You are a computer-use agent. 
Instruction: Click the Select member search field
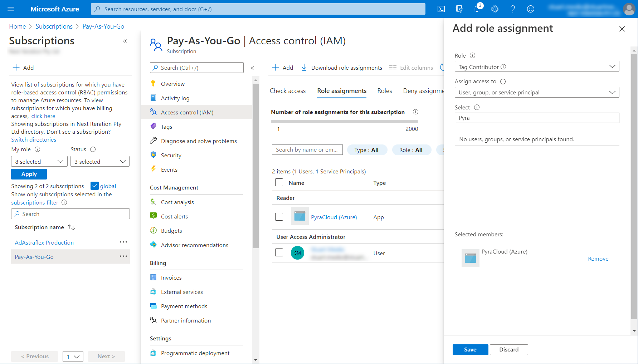pyautogui.click(x=537, y=118)
